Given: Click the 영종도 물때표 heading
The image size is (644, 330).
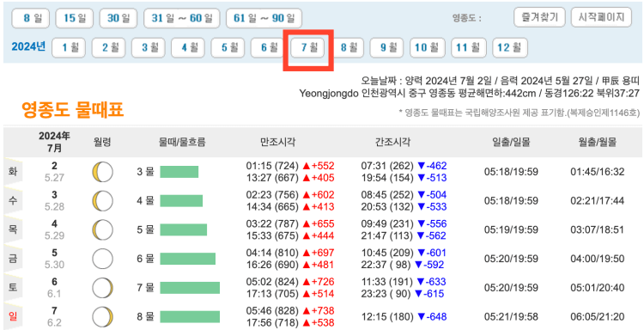Looking at the screenshot, I should point(73,110).
